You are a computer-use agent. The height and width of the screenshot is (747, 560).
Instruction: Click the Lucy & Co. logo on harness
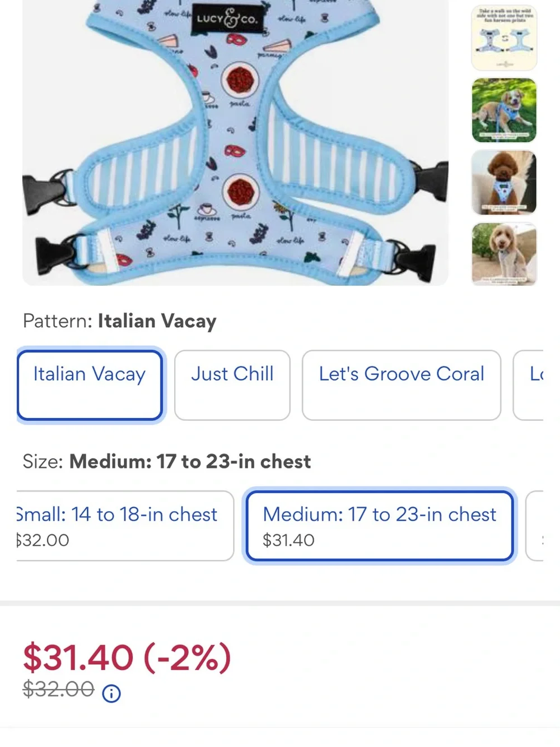pos(227,18)
